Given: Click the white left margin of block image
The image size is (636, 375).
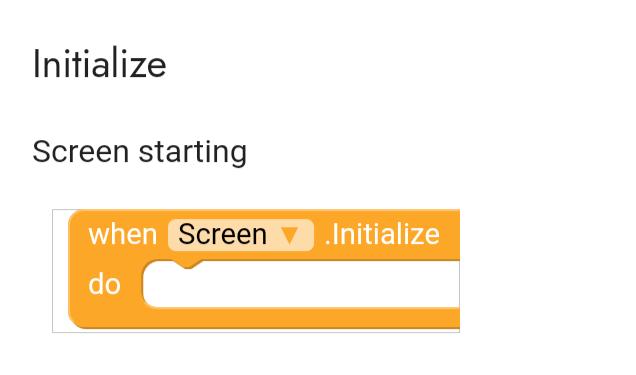Looking at the screenshot, I should click(60, 271).
